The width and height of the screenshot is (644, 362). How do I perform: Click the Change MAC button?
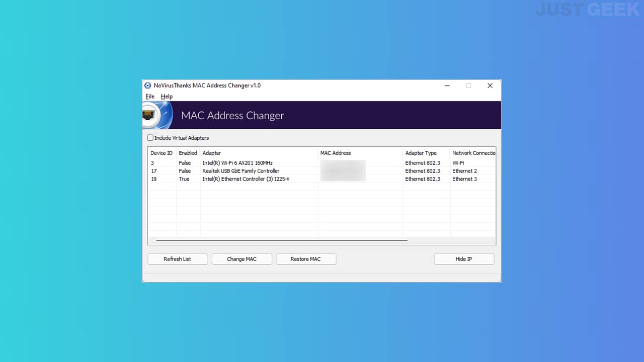point(242,259)
